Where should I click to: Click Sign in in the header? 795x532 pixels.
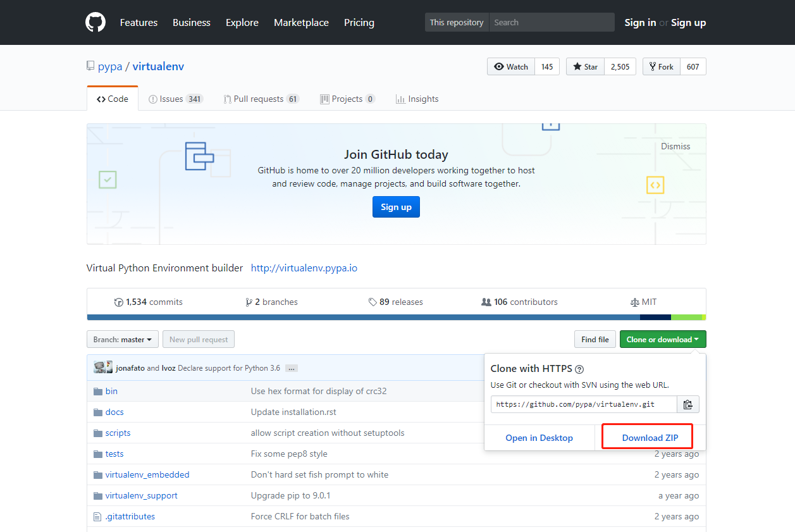640,23
